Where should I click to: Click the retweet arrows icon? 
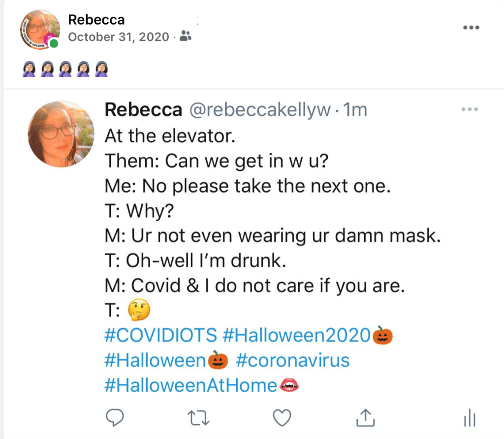click(x=199, y=418)
